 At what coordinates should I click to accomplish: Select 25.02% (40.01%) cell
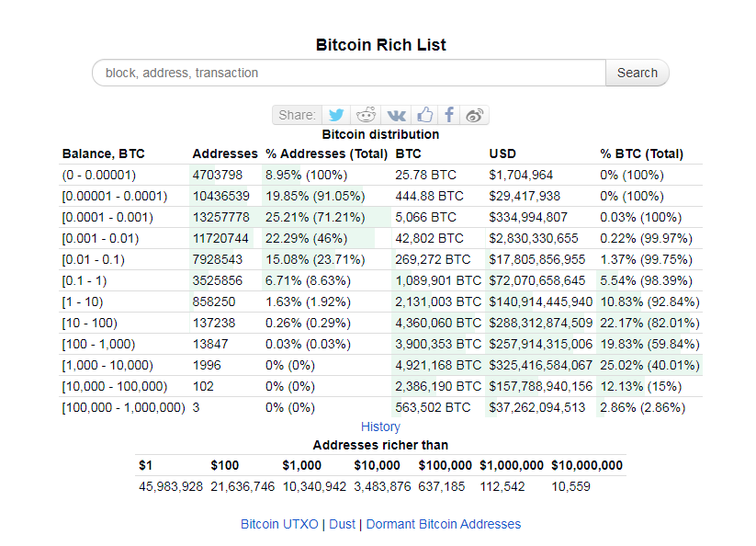pos(649,366)
